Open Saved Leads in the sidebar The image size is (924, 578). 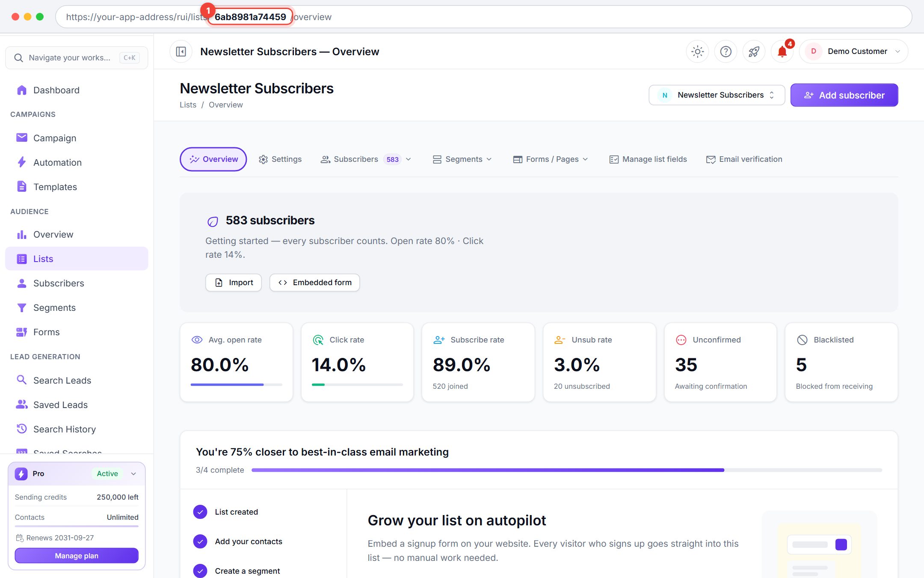click(77, 405)
